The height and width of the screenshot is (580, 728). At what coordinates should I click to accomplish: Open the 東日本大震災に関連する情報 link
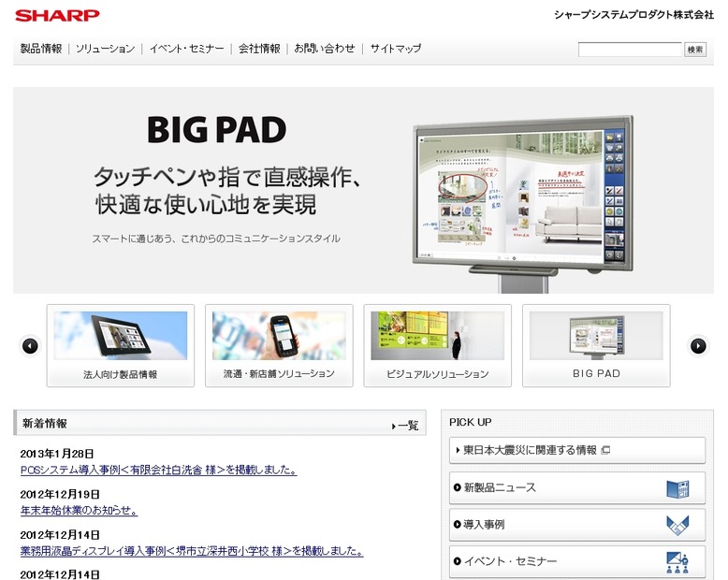pos(577,450)
